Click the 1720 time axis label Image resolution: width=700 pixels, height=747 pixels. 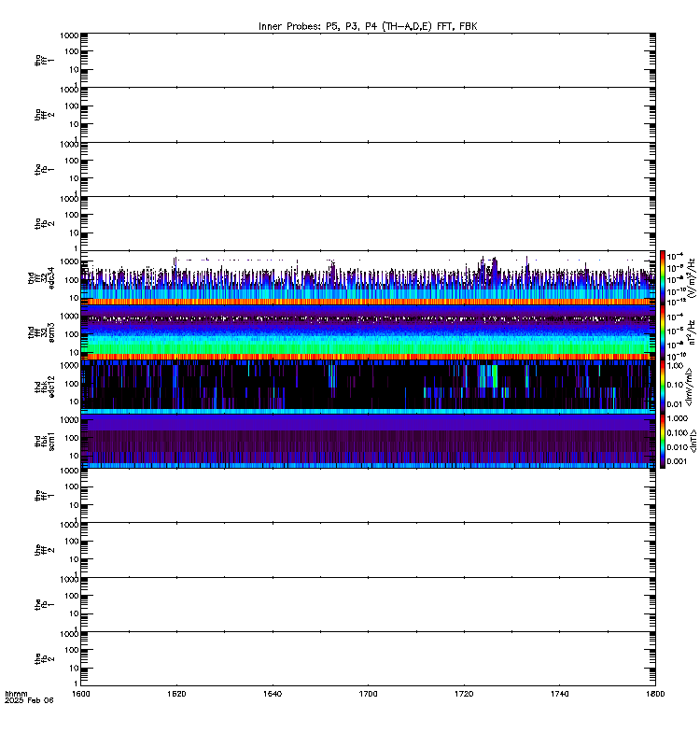(464, 694)
